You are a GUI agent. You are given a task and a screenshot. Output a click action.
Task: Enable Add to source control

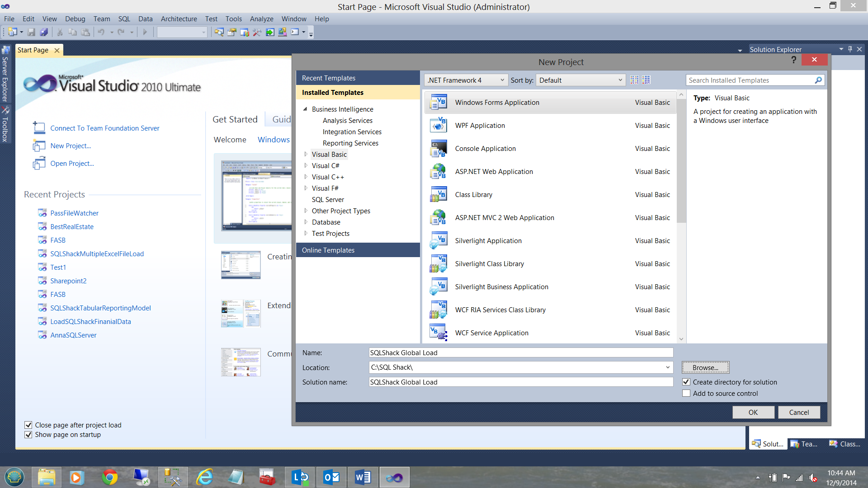click(x=686, y=393)
